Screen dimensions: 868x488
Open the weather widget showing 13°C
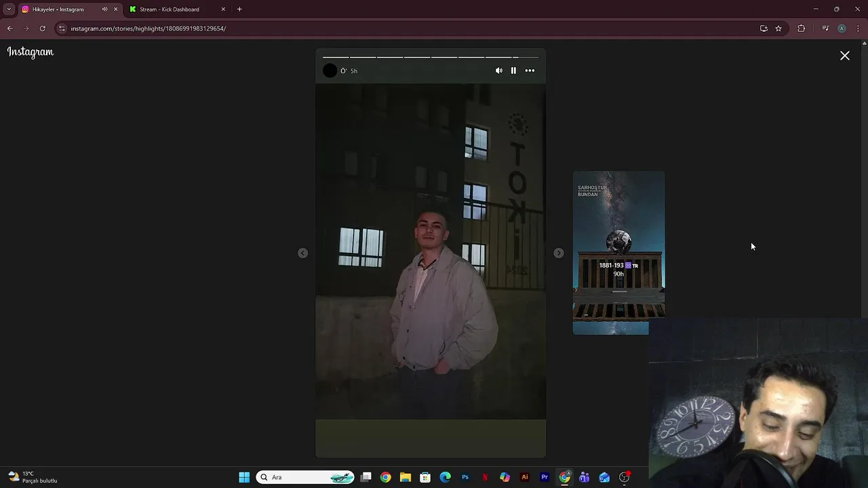(33, 477)
